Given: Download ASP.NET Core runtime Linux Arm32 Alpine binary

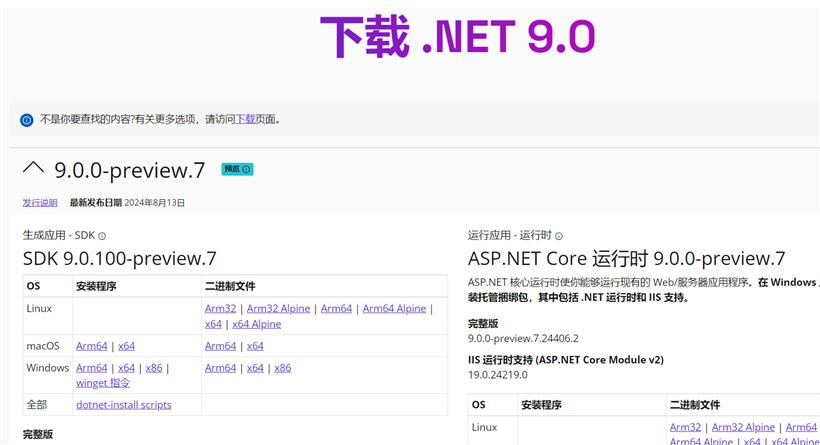Looking at the screenshot, I should (743, 427).
